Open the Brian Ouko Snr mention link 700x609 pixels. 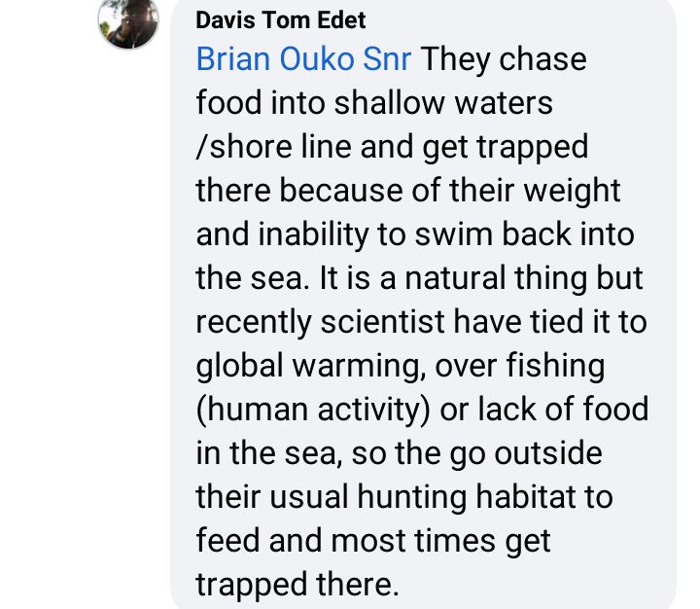point(303,59)
